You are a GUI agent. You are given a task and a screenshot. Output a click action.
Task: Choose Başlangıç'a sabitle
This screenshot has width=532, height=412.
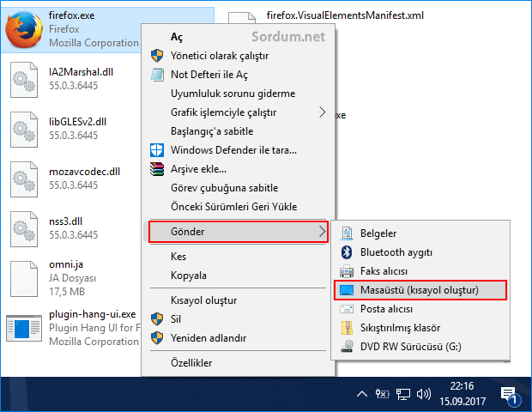click(239, 131)
